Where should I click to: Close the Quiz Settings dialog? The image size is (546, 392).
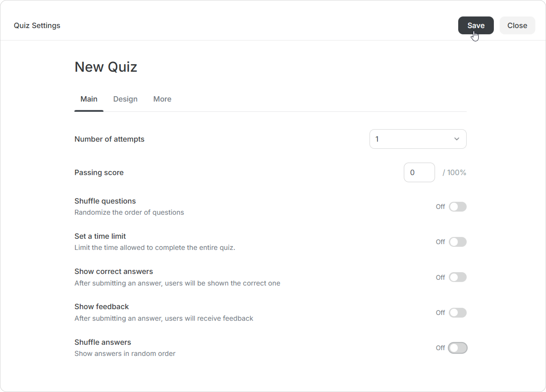click(517, 26)
